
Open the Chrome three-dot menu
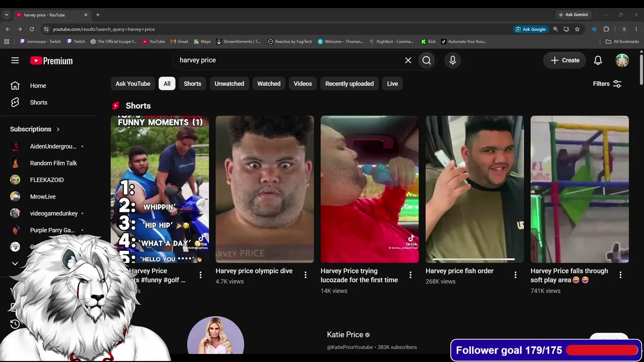pyautogui.click(x=636, y=29)
